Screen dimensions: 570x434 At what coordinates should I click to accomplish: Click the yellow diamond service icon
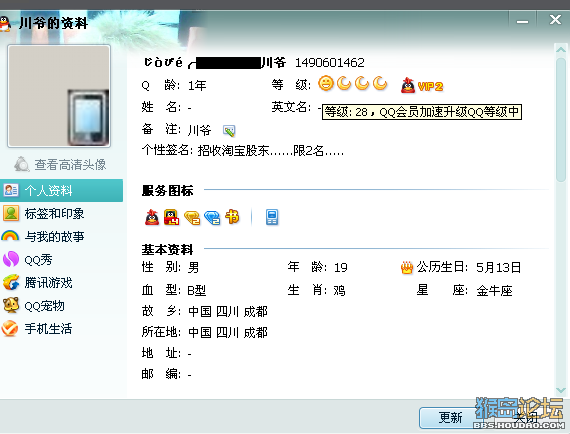point(192,217)
